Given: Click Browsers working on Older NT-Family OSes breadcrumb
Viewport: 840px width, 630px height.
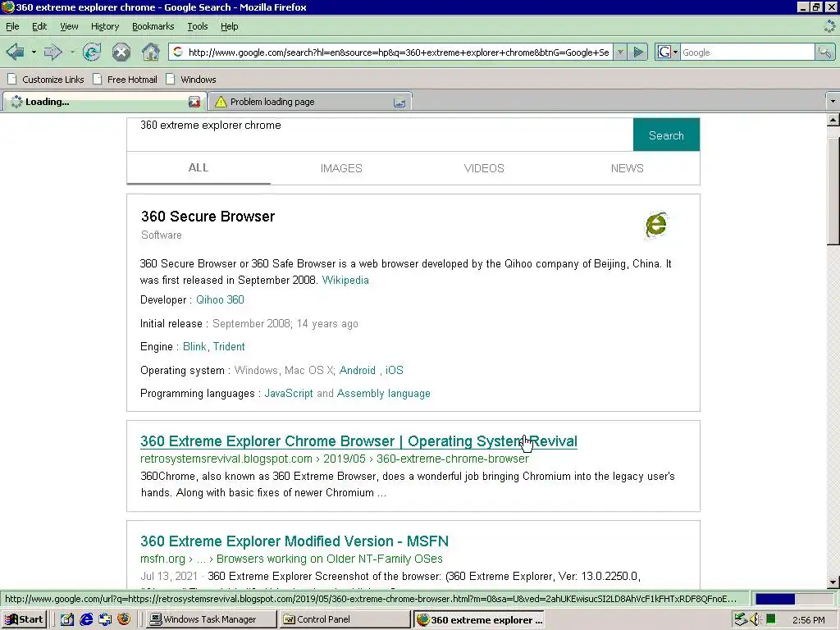Looking at the screenshot, I should pos(330,559).
